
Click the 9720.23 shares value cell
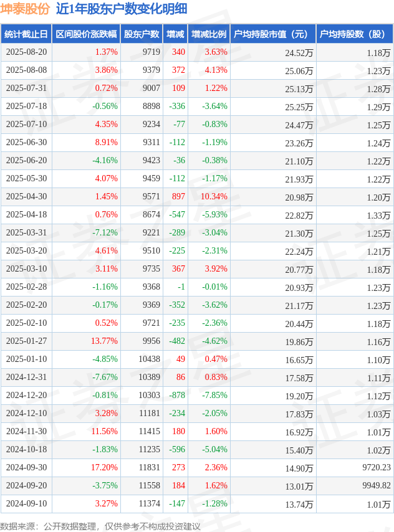(x=377, y=468)
